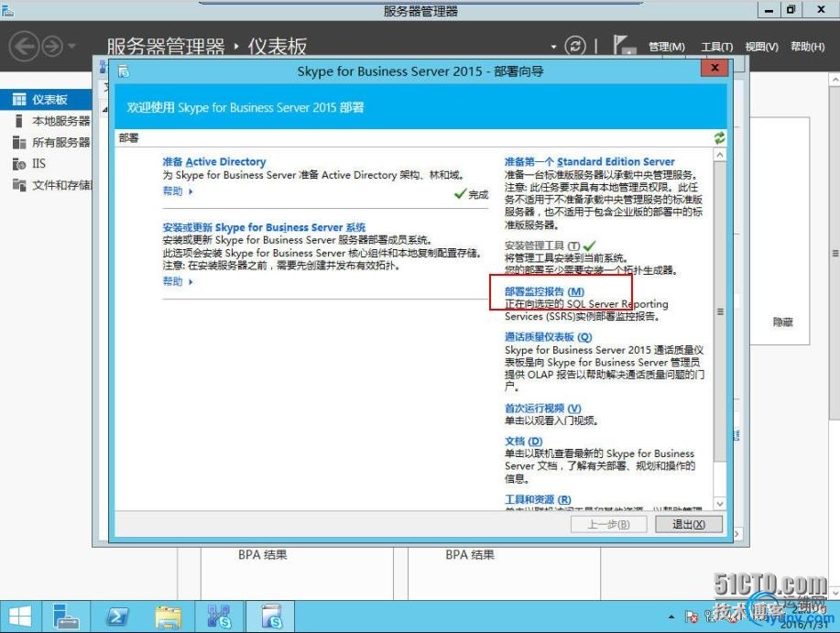Viewport: 840px width, 633px height.
Task: Click the 安装管理工具 (T) item
Action: pyautogui.click(x=542, y=246)
